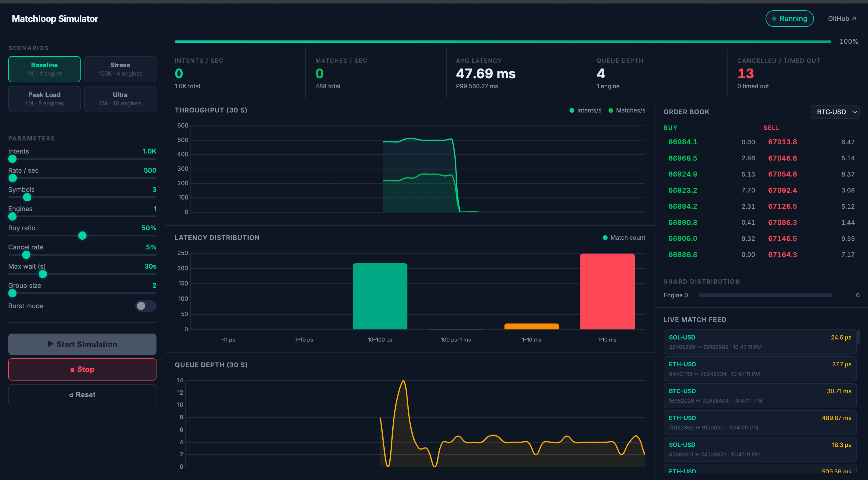Select the Peak Load scenario

pyautogui.click(x=44, y=99)
